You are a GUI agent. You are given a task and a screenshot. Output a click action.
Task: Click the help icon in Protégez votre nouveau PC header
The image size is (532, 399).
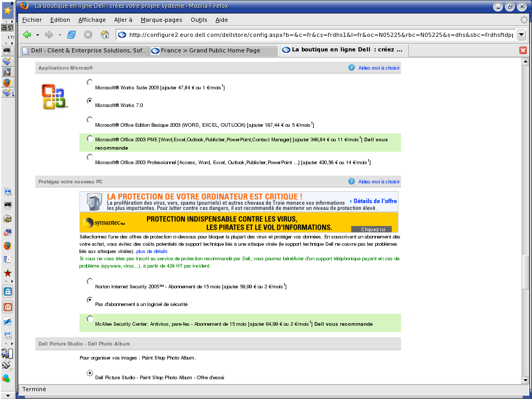[x=352, y=181]
